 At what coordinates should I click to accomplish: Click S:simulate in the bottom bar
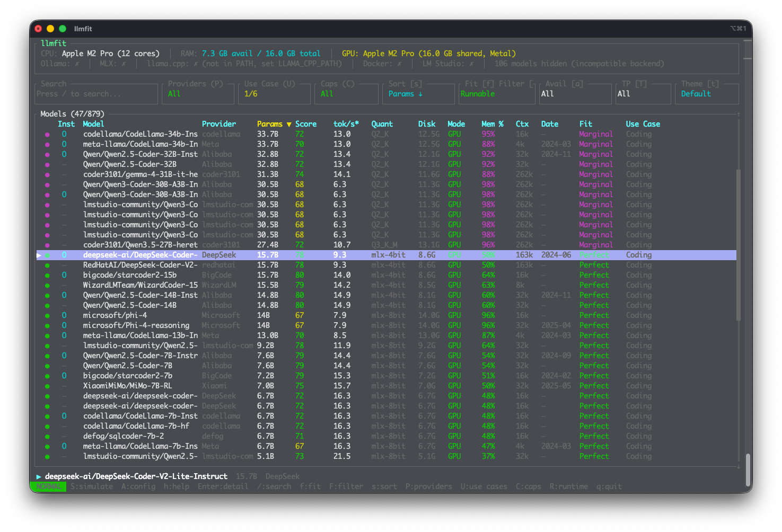[92, 486]
